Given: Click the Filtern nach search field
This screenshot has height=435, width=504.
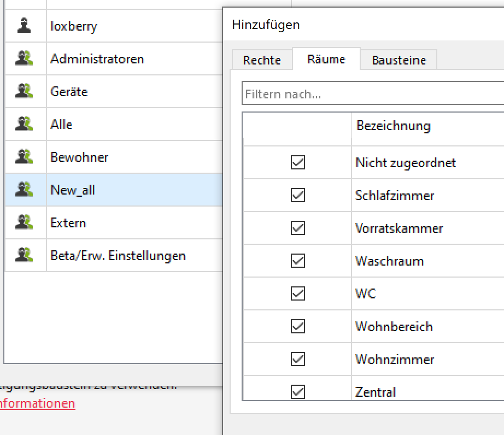Looking at the screenshot, I should pyautogui.click(x=372, y=94).
